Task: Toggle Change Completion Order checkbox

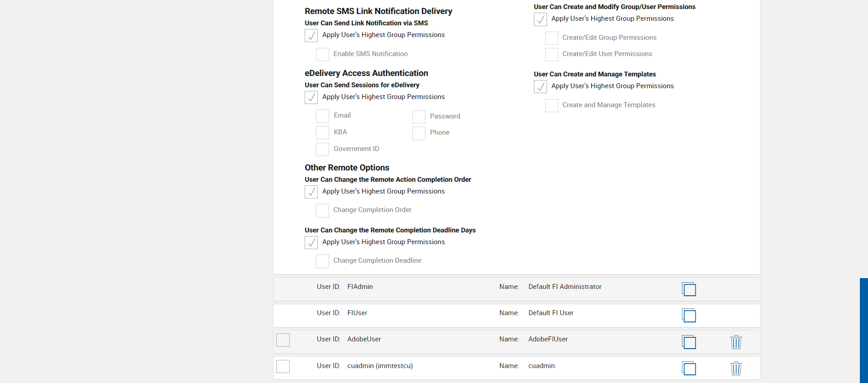Action: click(322, 210)
